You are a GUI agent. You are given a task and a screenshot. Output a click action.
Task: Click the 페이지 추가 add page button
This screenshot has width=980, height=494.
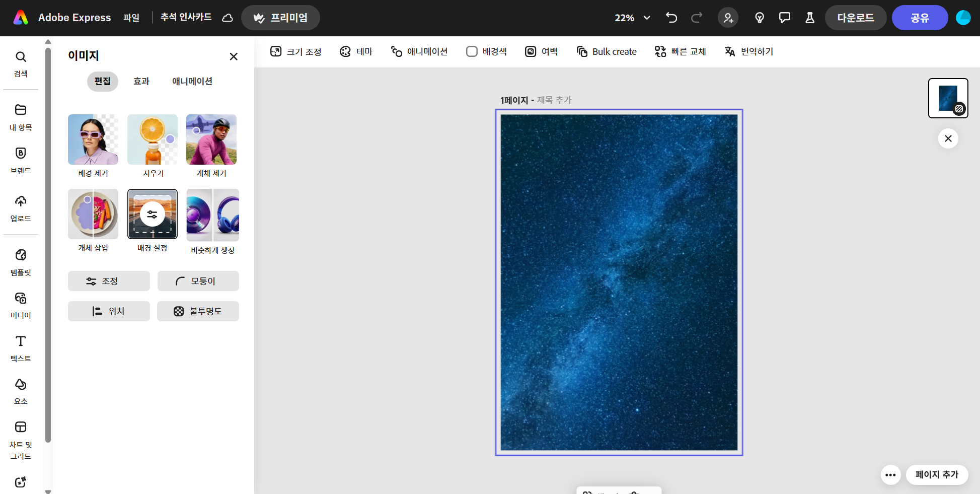click(x=937, y=475)
